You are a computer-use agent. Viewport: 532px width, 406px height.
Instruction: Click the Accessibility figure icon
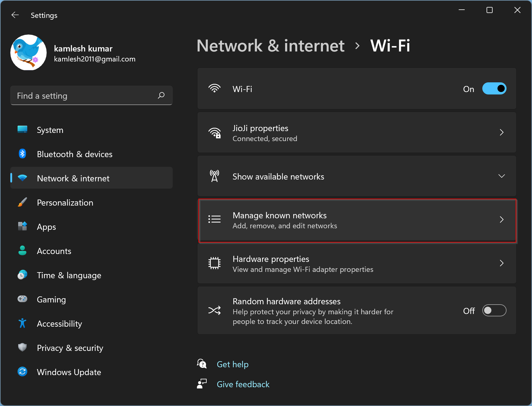coord(22,323)
